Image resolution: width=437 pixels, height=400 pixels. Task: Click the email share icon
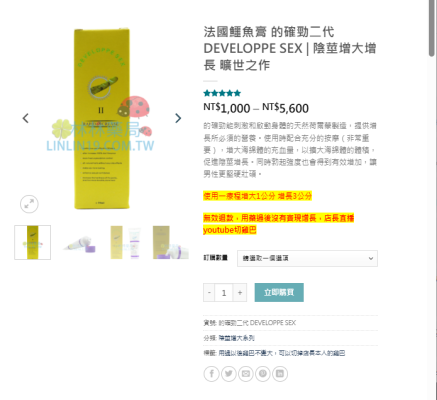point(246,374)
